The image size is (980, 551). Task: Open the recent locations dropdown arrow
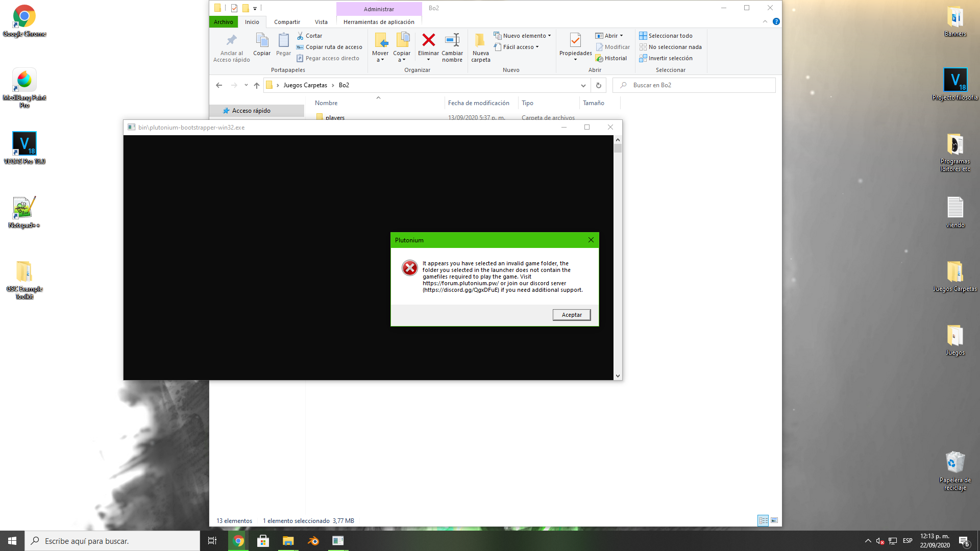click(246, 85)
